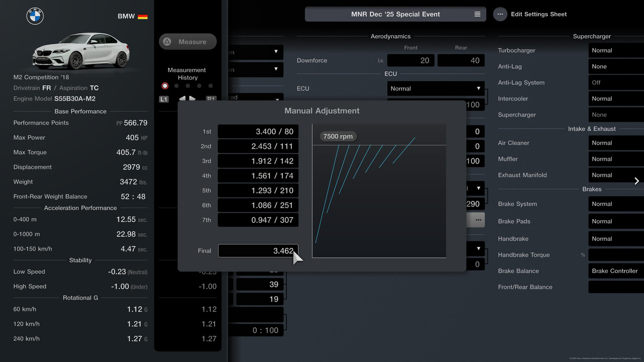Open the ECU dropdown set to Normal

(436, 88)
